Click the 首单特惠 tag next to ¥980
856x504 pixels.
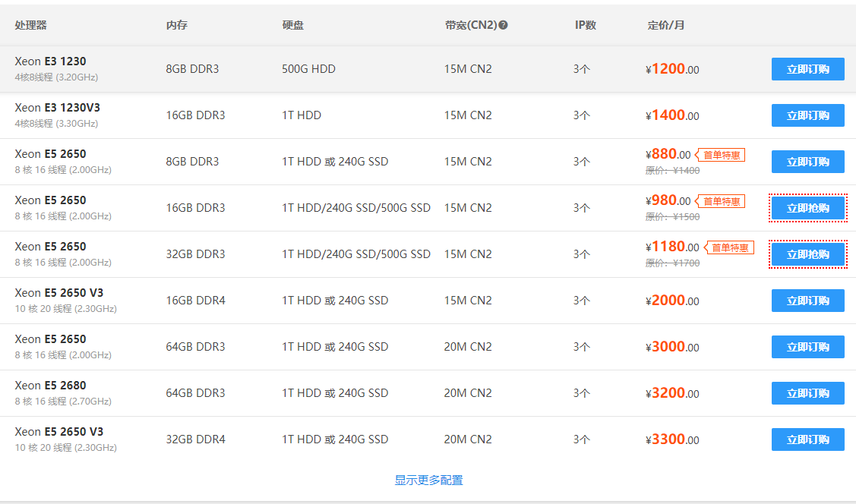pos(721,202)
